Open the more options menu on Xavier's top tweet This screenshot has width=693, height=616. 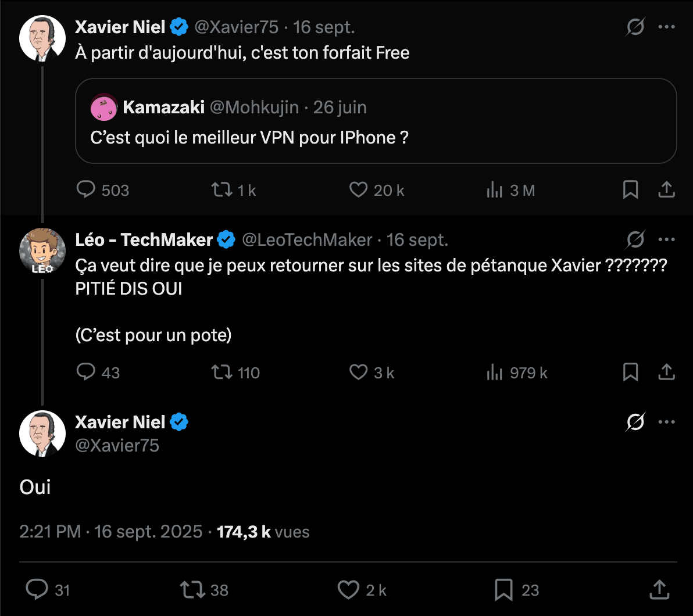[667, 27]
